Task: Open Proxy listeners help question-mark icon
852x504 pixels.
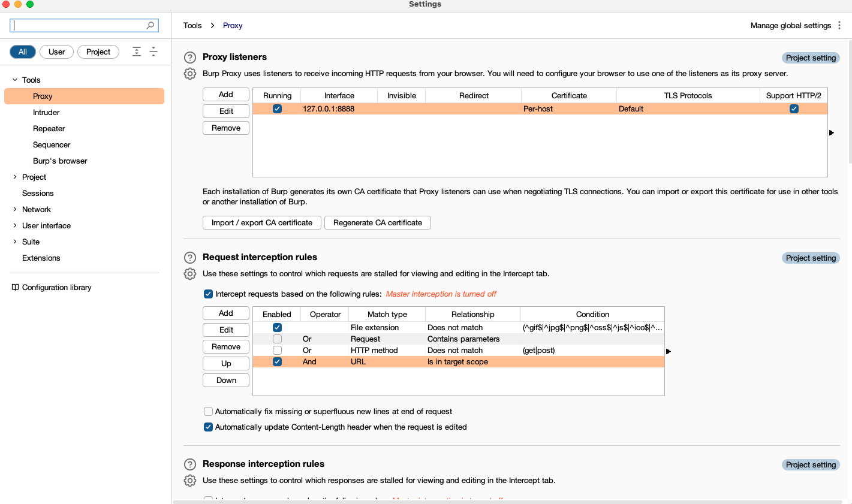Action: tap(190, 58)
